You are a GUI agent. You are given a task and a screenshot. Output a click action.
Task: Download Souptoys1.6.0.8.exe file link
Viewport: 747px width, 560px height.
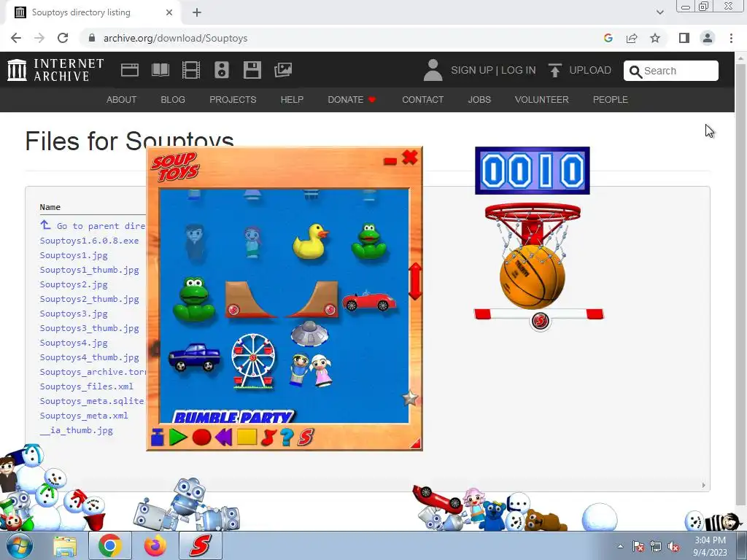point(89,241)
